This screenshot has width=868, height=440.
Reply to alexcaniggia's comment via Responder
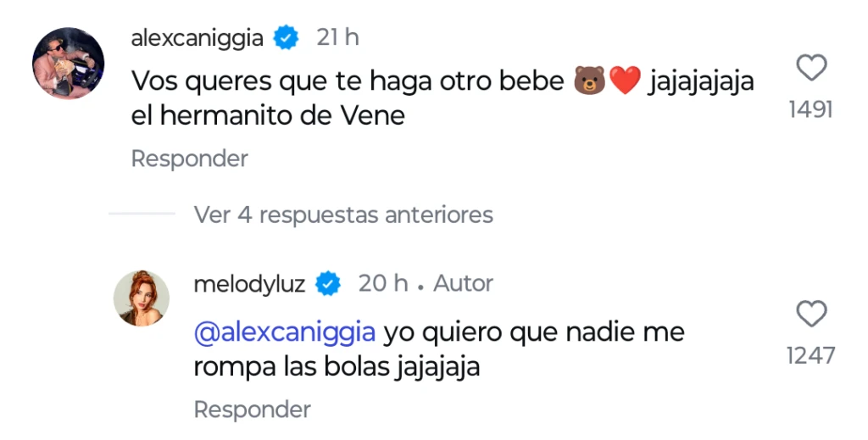(x=189, y=159)
